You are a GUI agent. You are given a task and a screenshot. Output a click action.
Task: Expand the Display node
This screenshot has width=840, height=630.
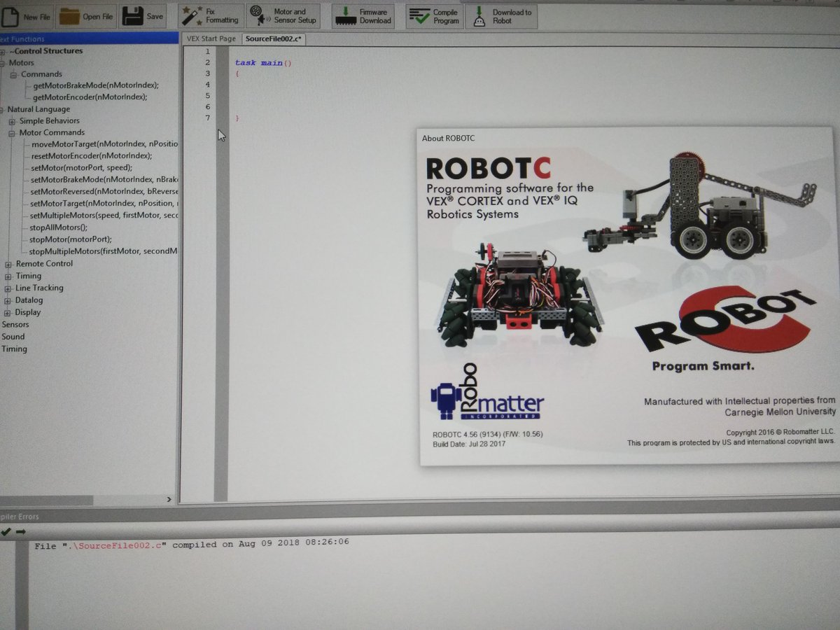point(8,312)
